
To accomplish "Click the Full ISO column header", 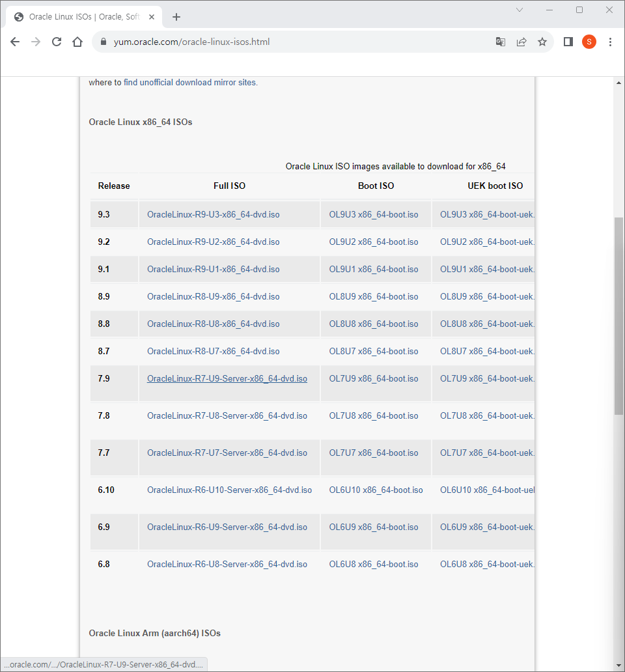I will (229, 186).
